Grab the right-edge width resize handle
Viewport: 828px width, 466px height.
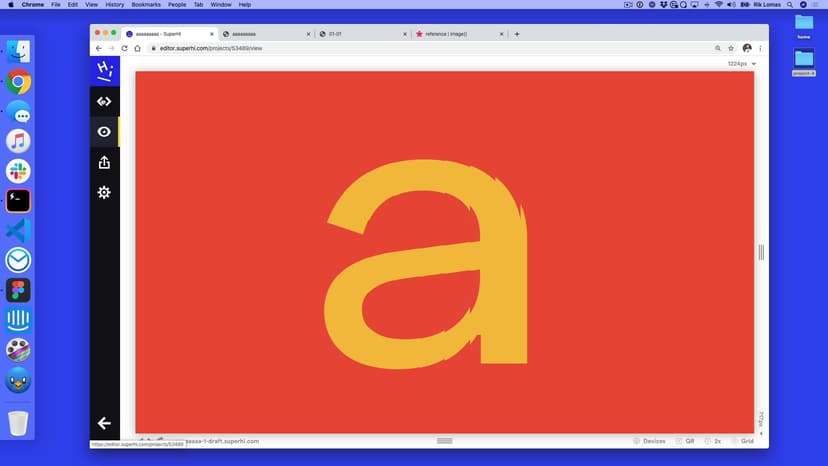(x=761, y=252)
